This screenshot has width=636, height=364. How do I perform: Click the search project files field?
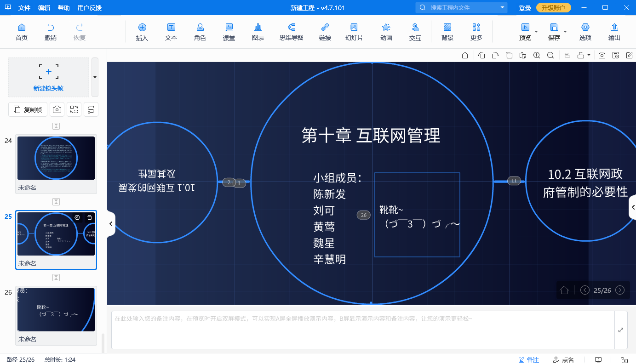pyautogui.click(x=462, y=8)
